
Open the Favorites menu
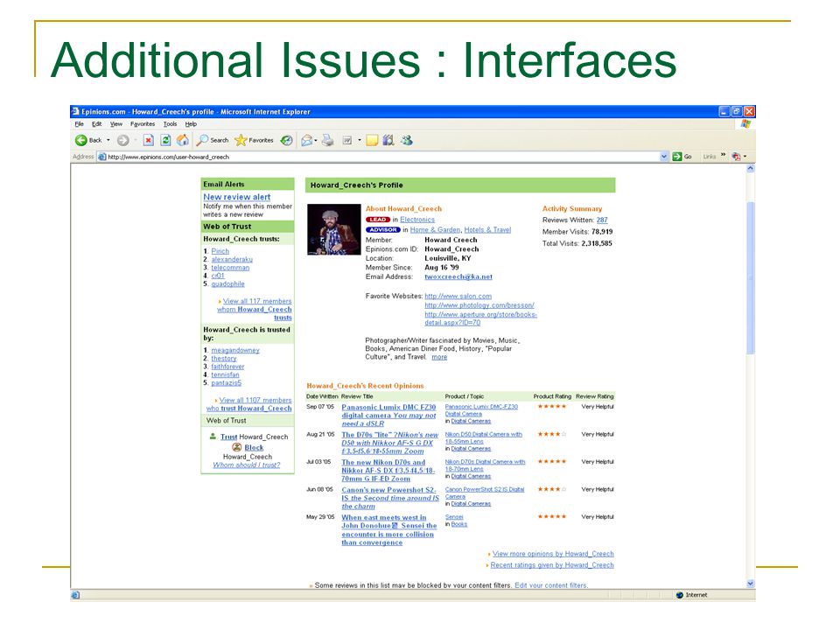click(x=143, y=123)
